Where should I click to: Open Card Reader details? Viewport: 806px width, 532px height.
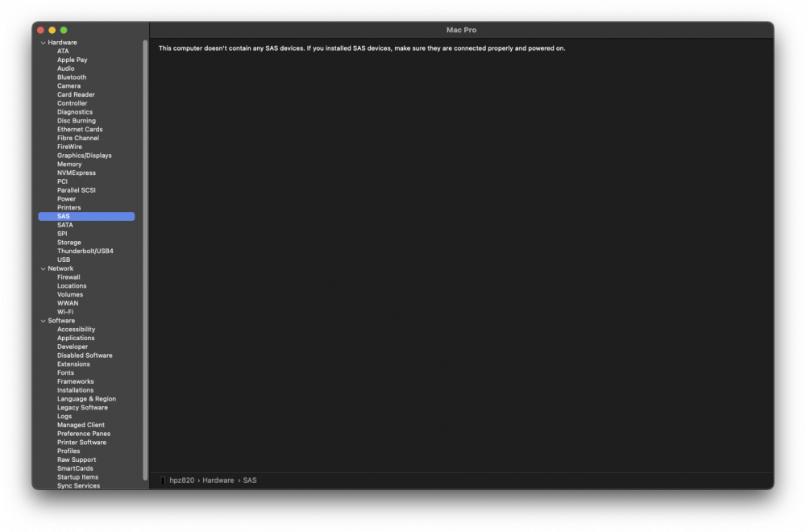click(76, 94)
